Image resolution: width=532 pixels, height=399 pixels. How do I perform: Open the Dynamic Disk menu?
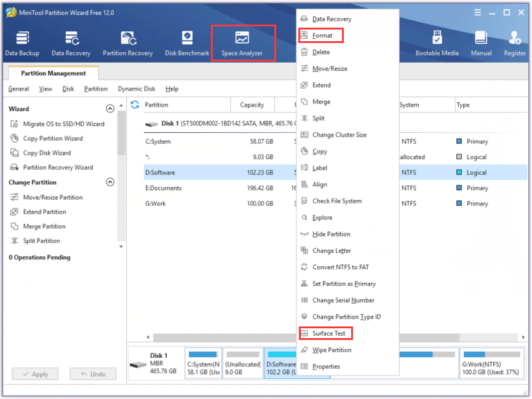click(x=137, y=89)
